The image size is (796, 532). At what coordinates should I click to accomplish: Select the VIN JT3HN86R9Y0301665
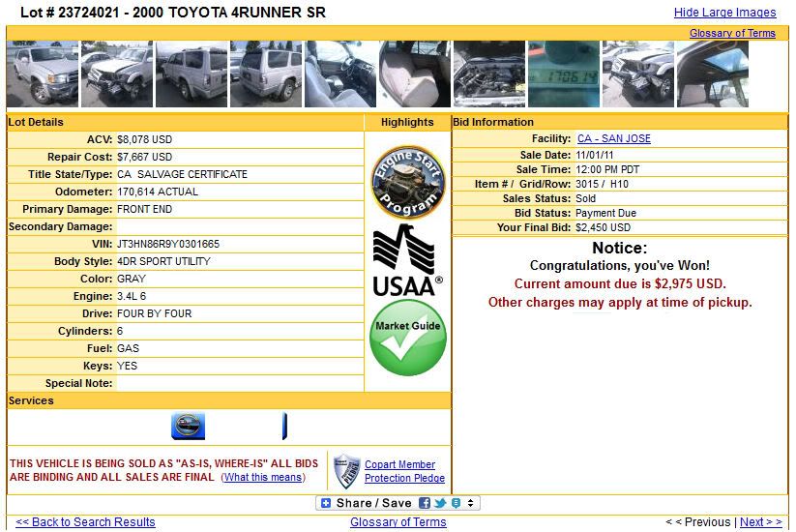pyautogui.click(x=168, y=244)
